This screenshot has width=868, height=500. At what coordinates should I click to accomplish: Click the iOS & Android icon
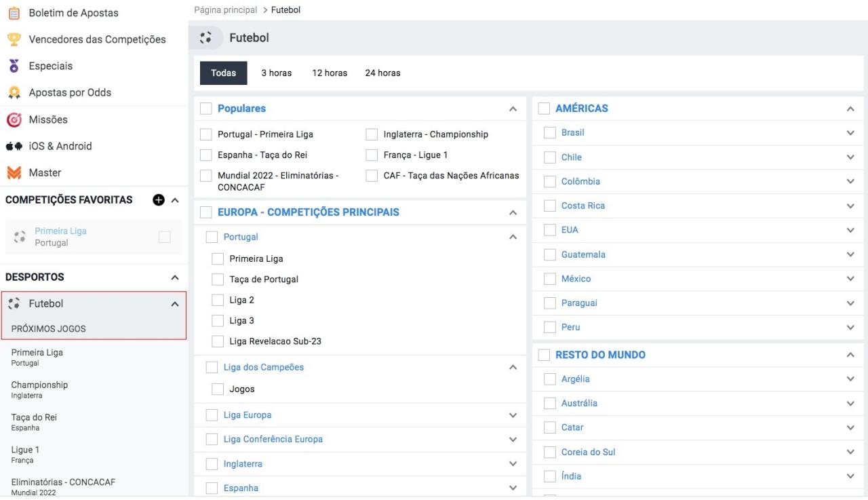click(x=14, y=146)
